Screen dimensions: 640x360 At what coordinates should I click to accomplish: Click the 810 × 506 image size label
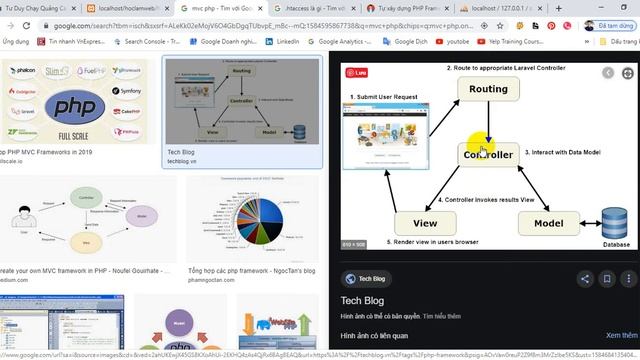pos(353,244)
